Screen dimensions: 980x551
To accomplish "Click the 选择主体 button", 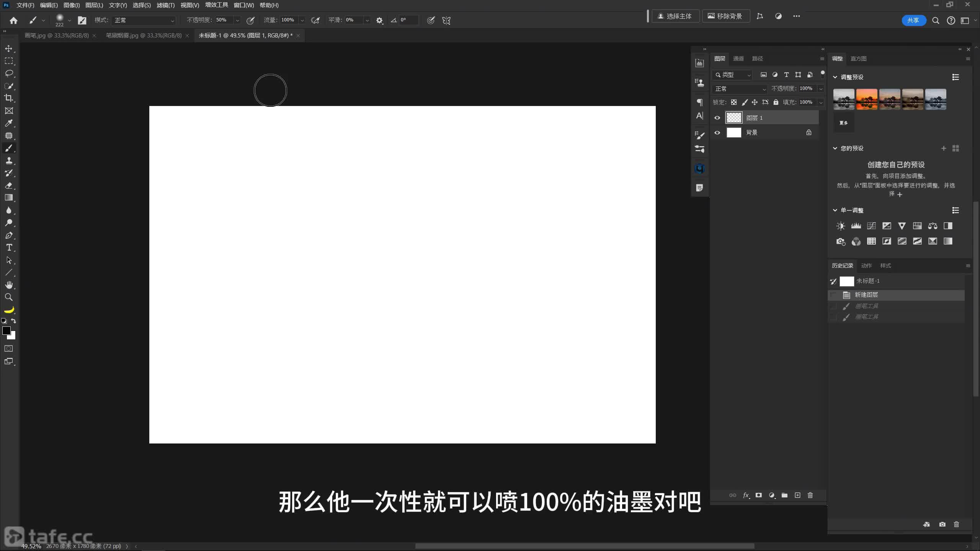I will click(675, 16).
